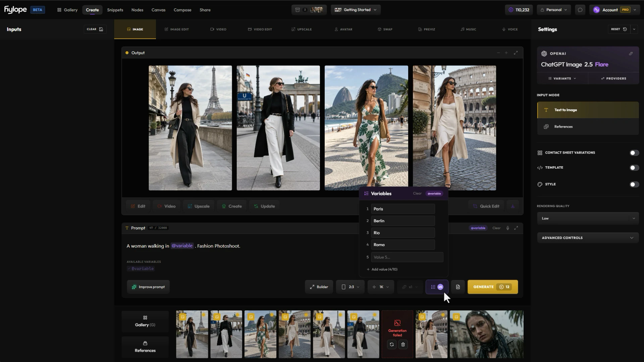Toggle Contact Sheet Variations switch
Viewport: 644px width, 362px height.
click(634, 153)
